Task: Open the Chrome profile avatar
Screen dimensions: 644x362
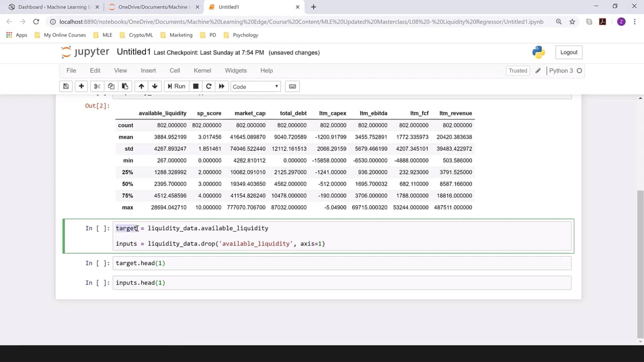Action: pyautogui.click(x=621, y=21)
